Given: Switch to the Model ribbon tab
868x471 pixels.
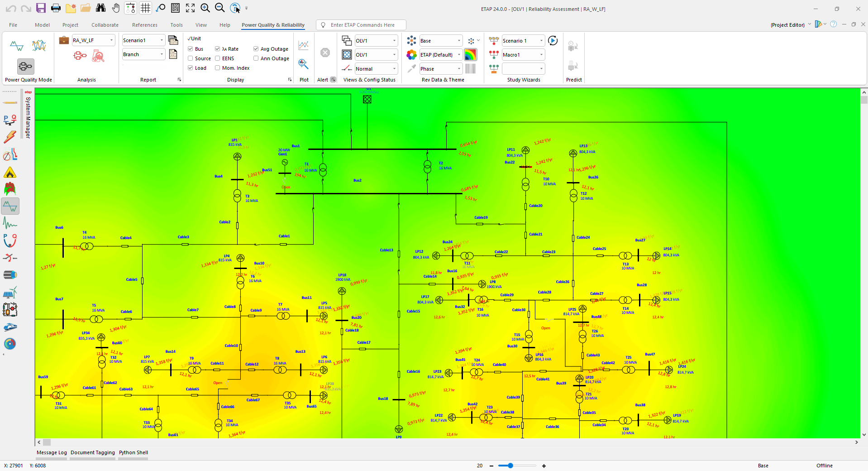Looking at the screenshot, I should tap(42, 25).
